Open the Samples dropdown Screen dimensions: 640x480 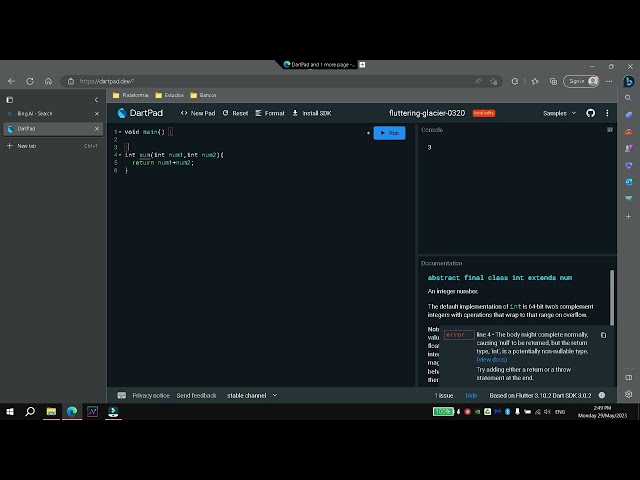tap(559, 113)
